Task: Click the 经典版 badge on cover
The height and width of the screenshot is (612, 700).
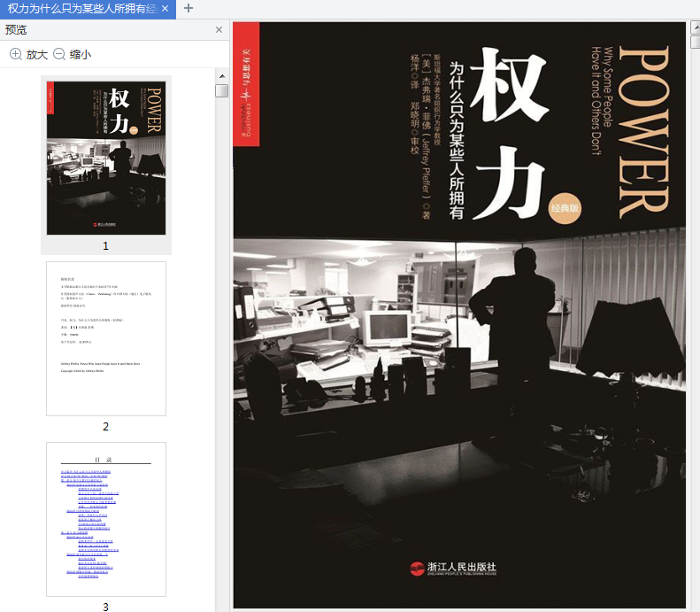Action: [565, 208]
